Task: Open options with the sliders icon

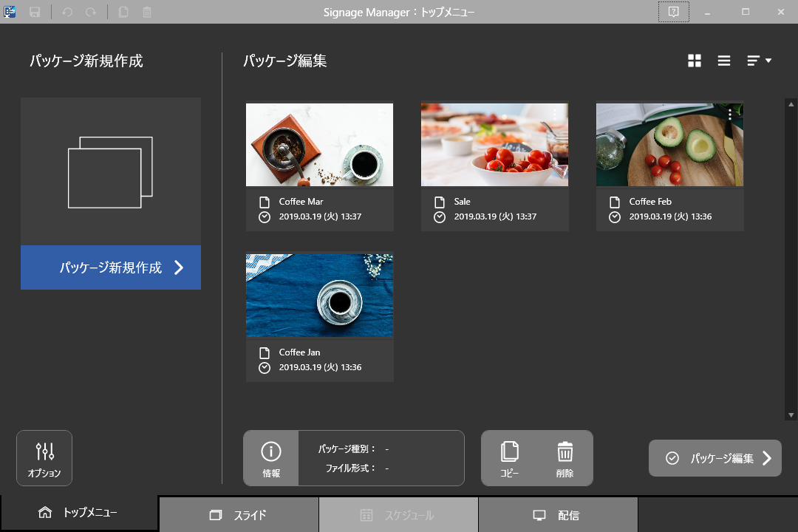Action: tap(44, 458)
